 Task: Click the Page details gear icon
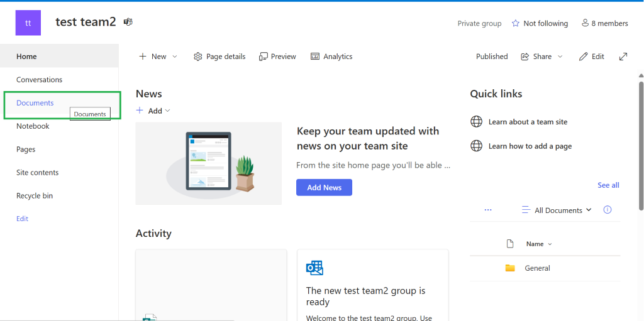click(198, 57)
